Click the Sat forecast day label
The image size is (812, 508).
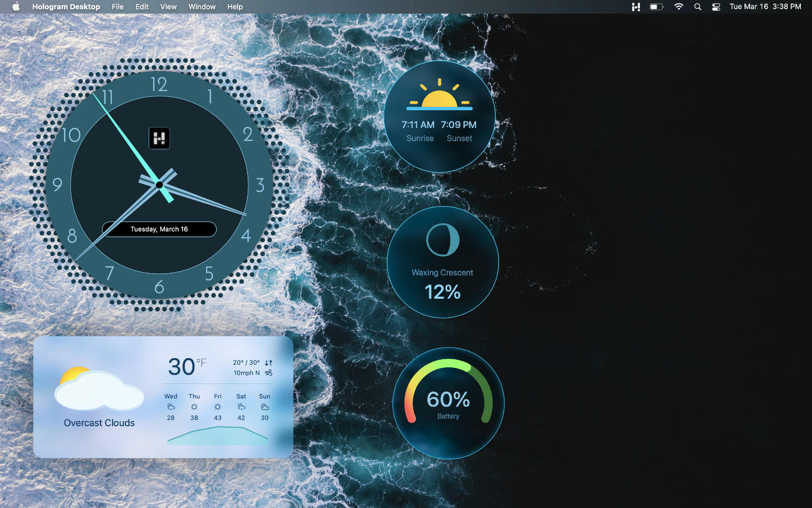tap(241, 396)
